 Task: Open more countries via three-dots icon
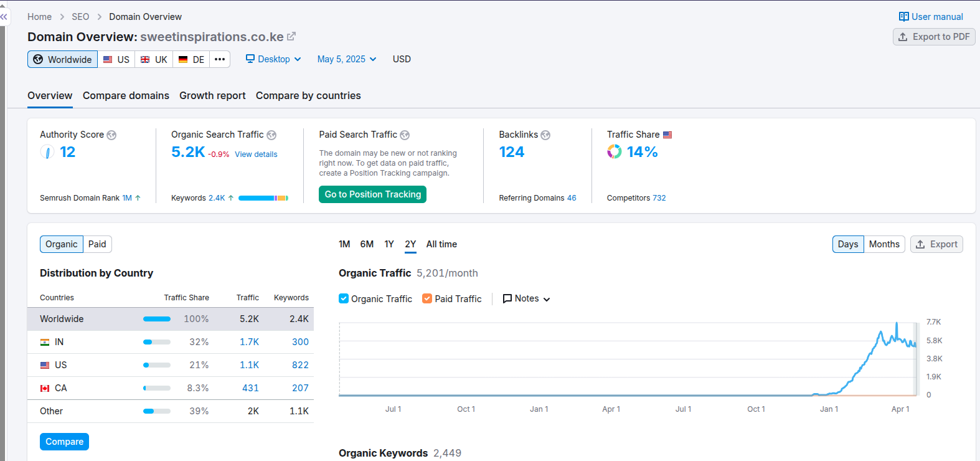pos(220,59)
